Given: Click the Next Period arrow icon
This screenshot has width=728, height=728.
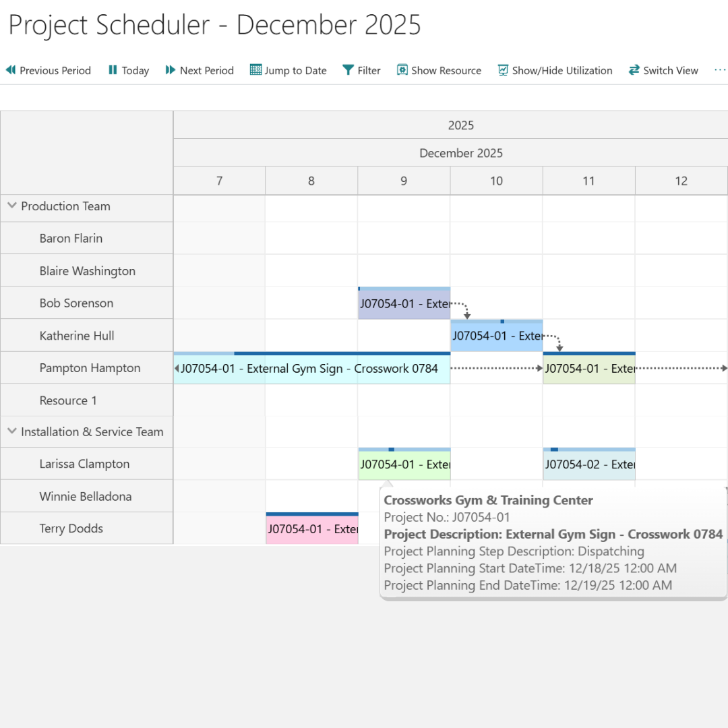Looking at the screenshot, I should tap(171, 70).
